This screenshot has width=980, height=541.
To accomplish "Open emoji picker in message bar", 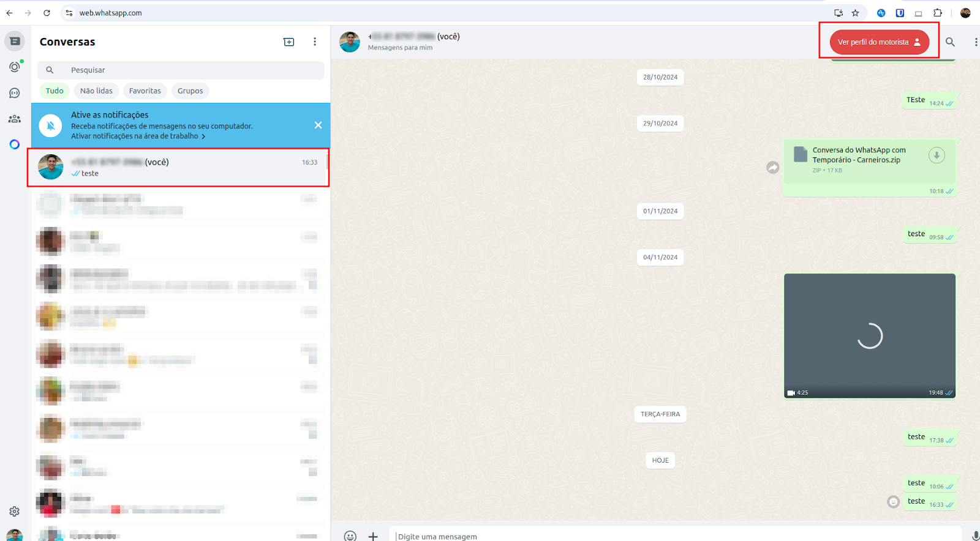I will [350, 536].
